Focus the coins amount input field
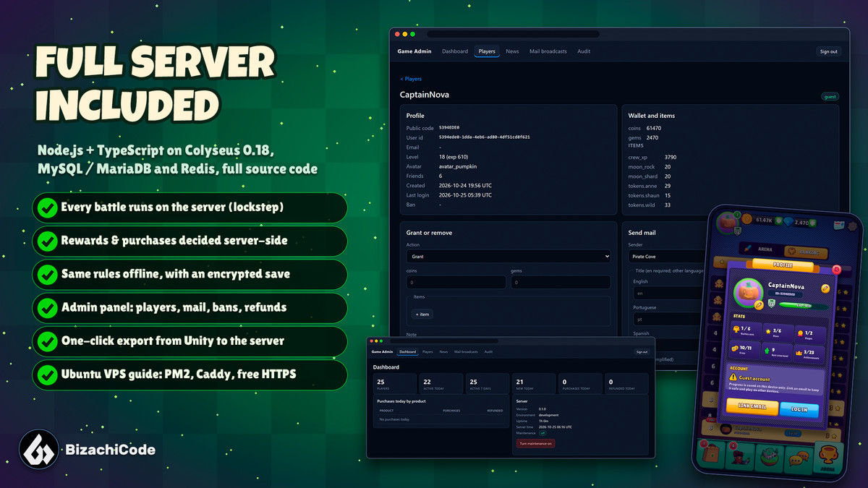 tap(456, 283)
